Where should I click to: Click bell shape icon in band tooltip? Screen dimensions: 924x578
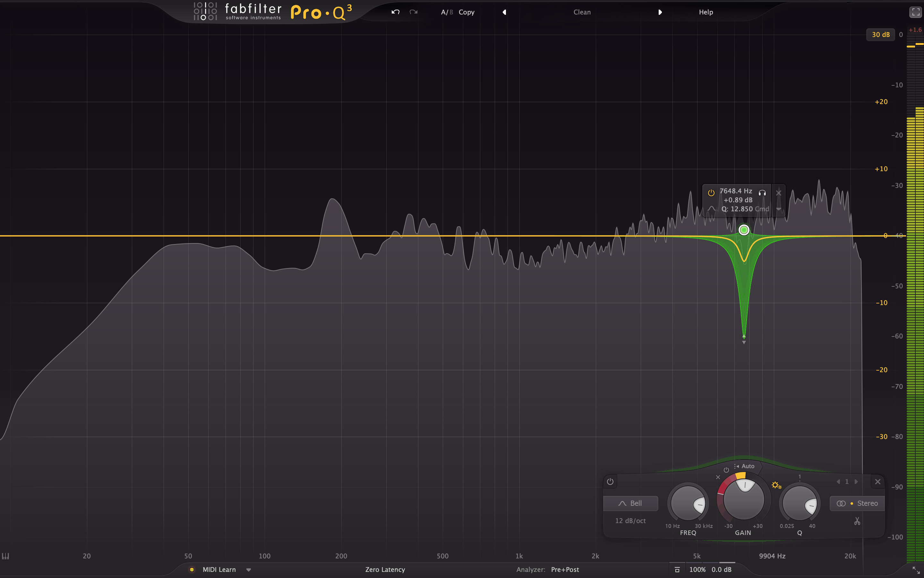coord(711,209)
